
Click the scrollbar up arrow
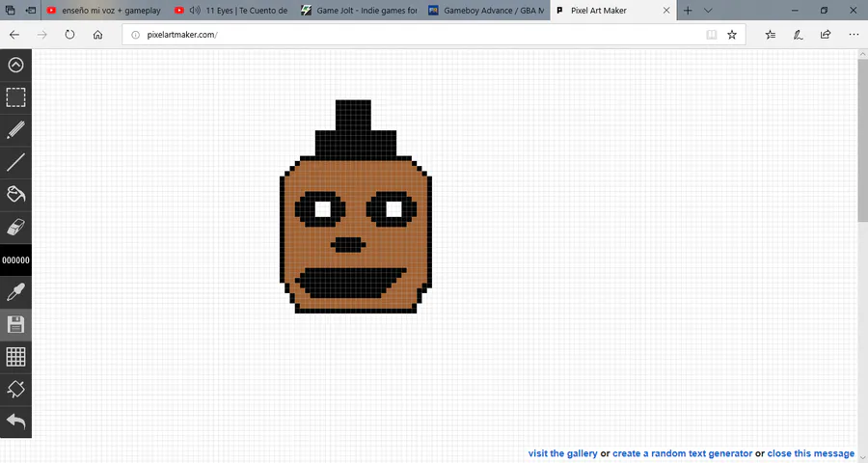click(862, 54)
